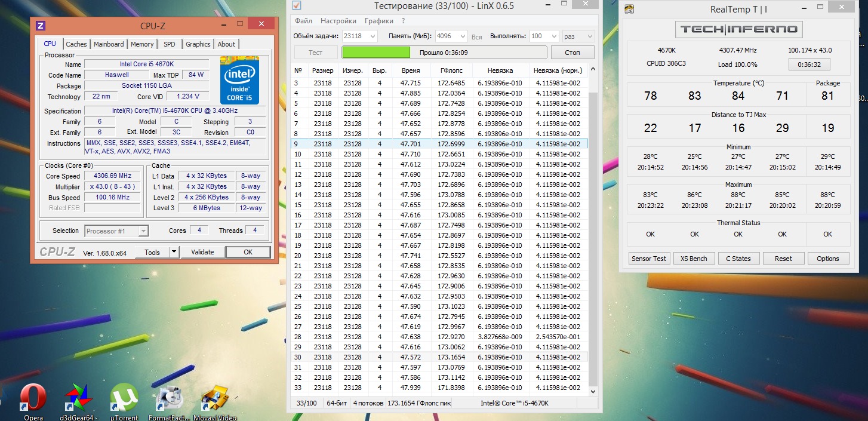Sort by the Размер column header

[x=323, y=70]
